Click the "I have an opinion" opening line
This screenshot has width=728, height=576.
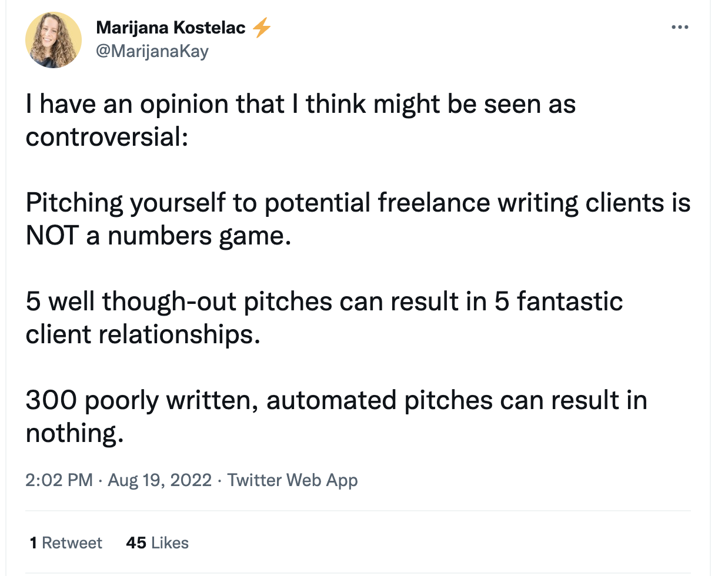pos(300,104)
